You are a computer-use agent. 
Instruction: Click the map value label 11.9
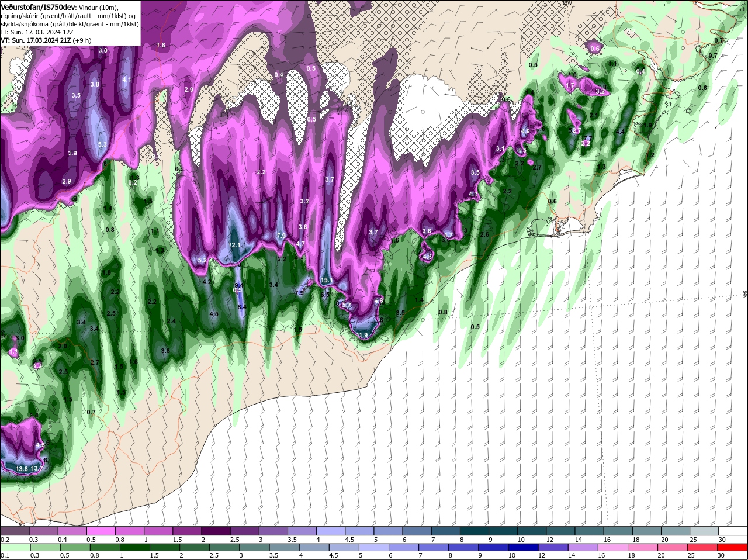point(362,335)
